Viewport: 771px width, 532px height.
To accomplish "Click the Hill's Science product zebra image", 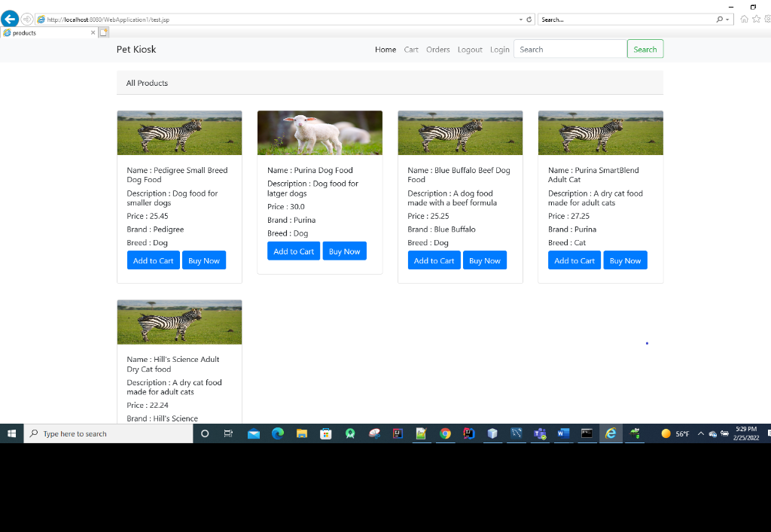I will (x=179, y=322).
